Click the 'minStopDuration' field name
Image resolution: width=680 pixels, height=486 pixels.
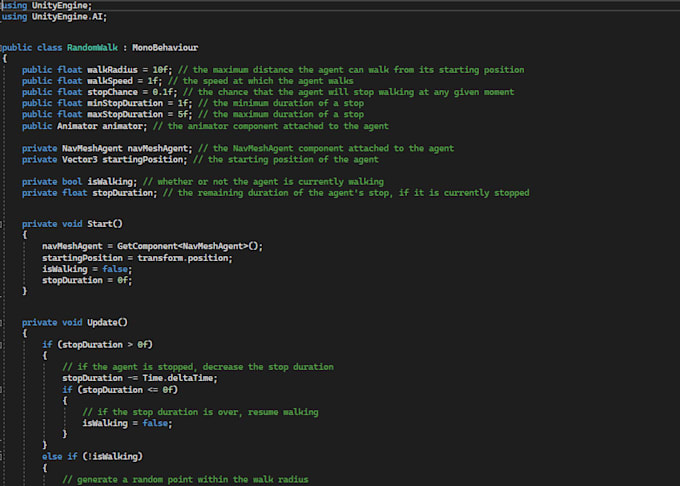pyautogui.click(x=125, y=103)
